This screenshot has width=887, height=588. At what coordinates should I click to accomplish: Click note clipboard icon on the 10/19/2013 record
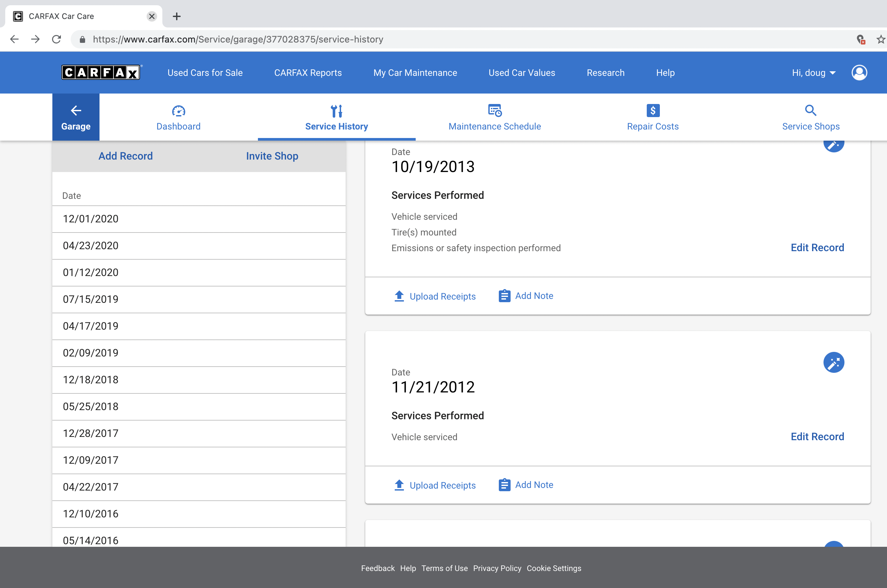[504, 296]
